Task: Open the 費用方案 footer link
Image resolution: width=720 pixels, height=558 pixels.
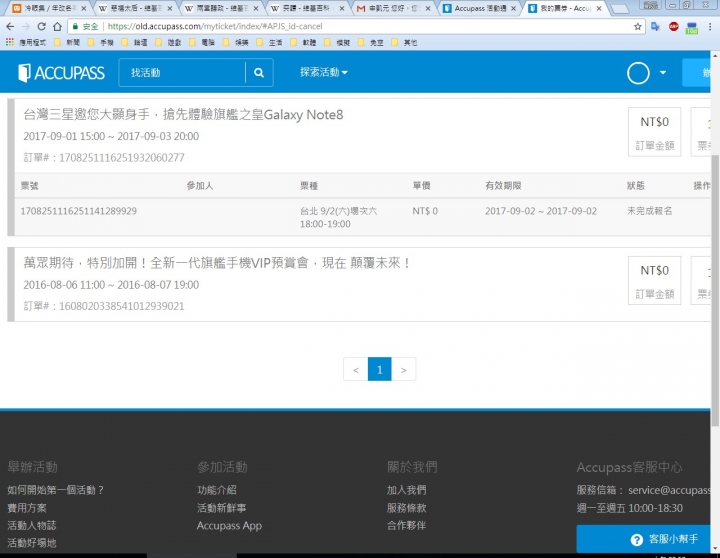Action: click(27, 508)
